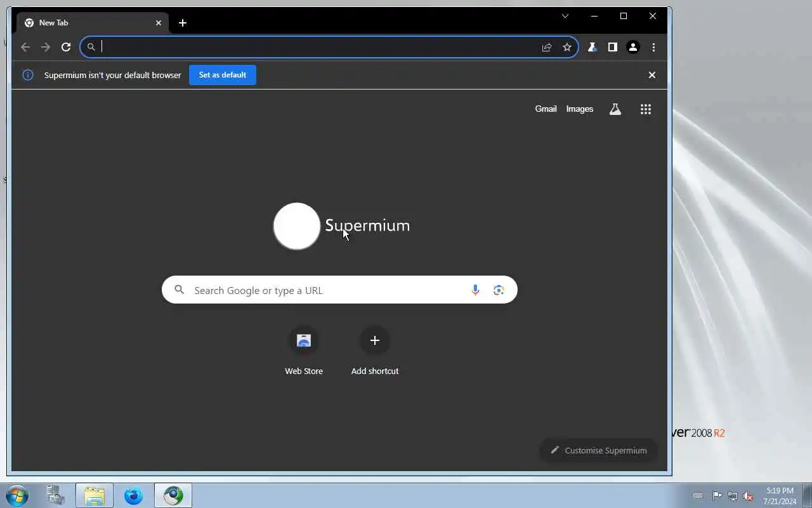Maximize the Supermium window
The width and height of the screenshot is (812, 508).
pos(624,17)
